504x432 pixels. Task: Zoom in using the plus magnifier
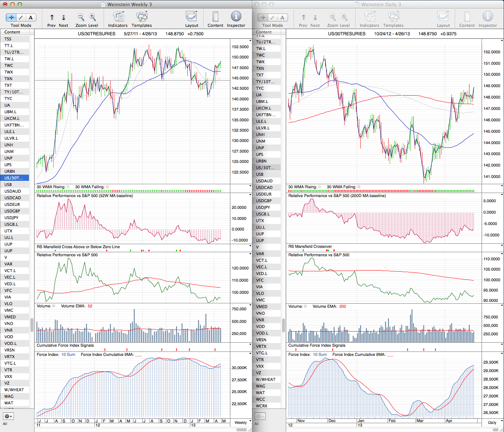click(93, 17)
